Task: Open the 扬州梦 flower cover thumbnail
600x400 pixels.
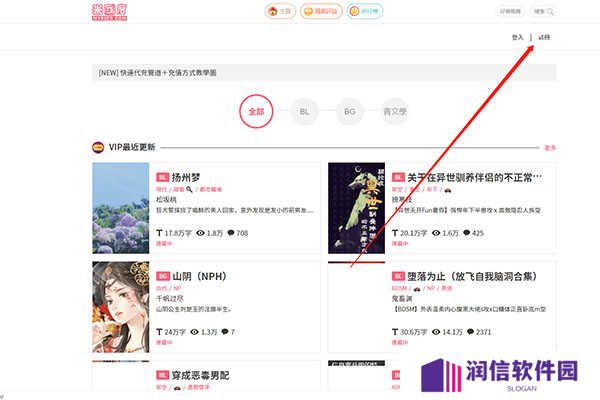Action: pyautogui.click(x=121, y=208)
